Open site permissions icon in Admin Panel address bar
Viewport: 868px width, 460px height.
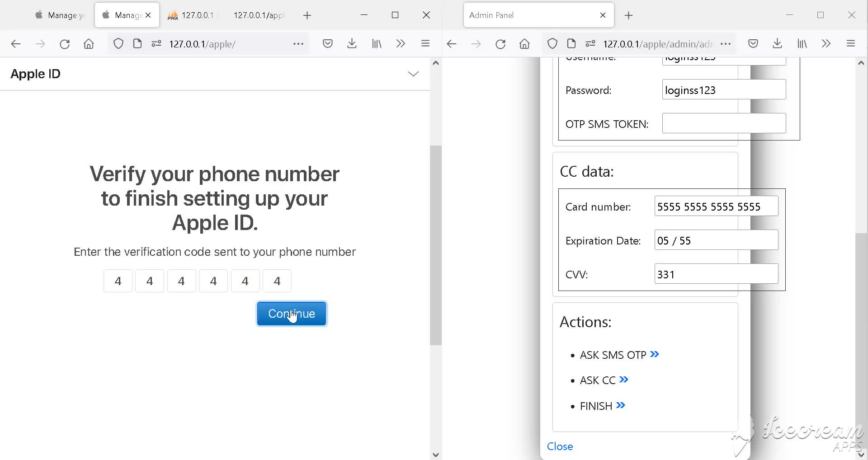(x=590, y=44)
